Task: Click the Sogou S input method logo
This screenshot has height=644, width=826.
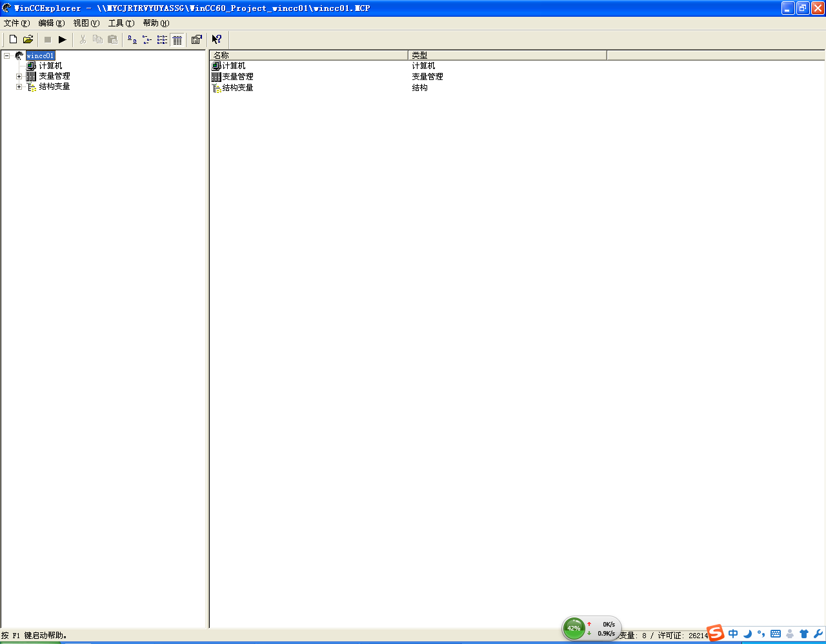Action: (x=715, y=633)
